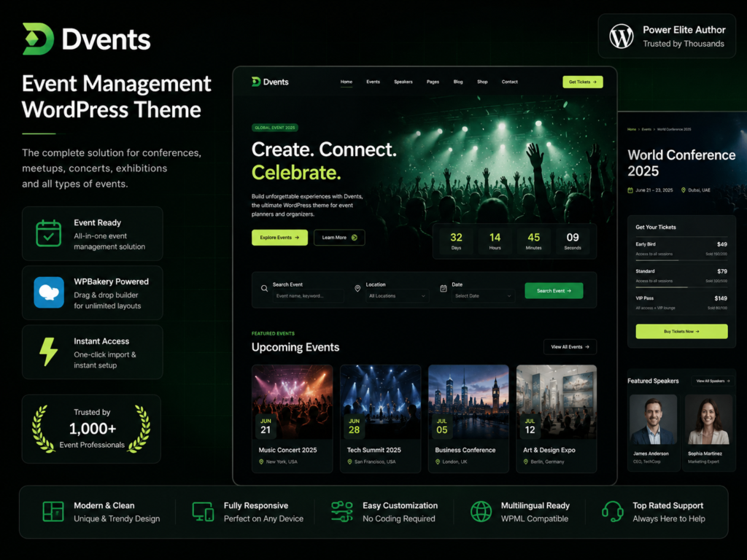This screenshot has height=560, width=747.
Task: Click the 32 Days countdown box
Action: pyautogui.click(x=456, y=241)
